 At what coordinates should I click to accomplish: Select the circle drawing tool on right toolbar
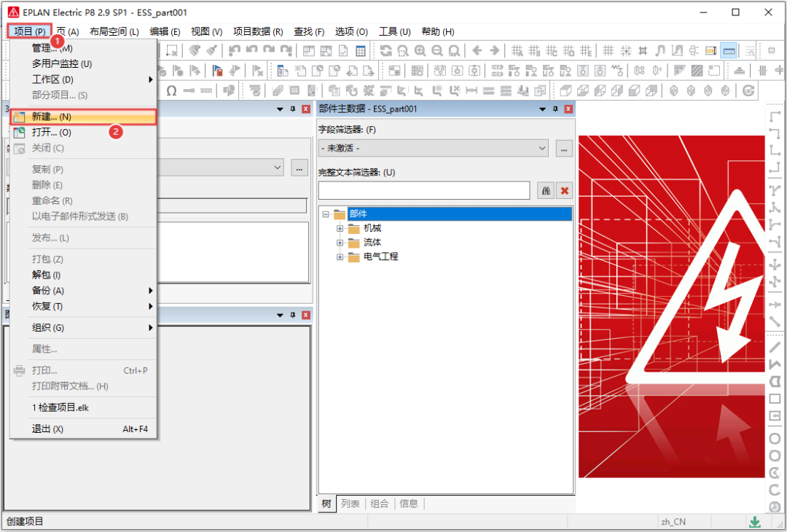coord(775,439)
